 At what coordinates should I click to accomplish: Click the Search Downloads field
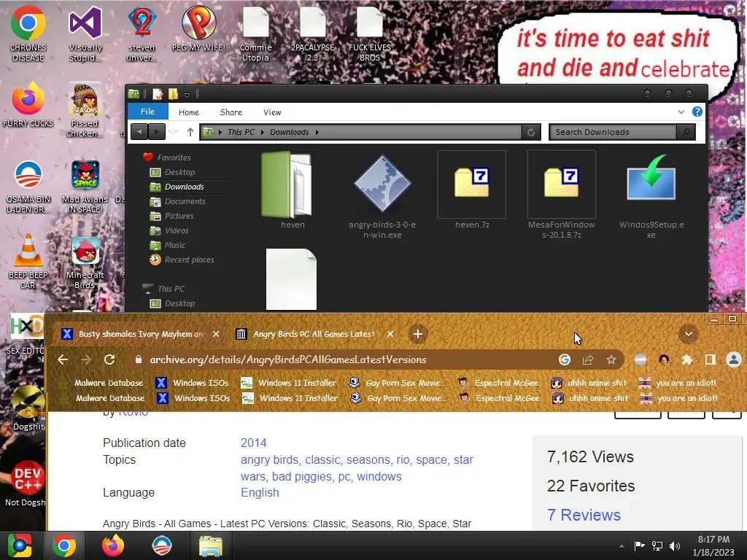tap(613, 132)
